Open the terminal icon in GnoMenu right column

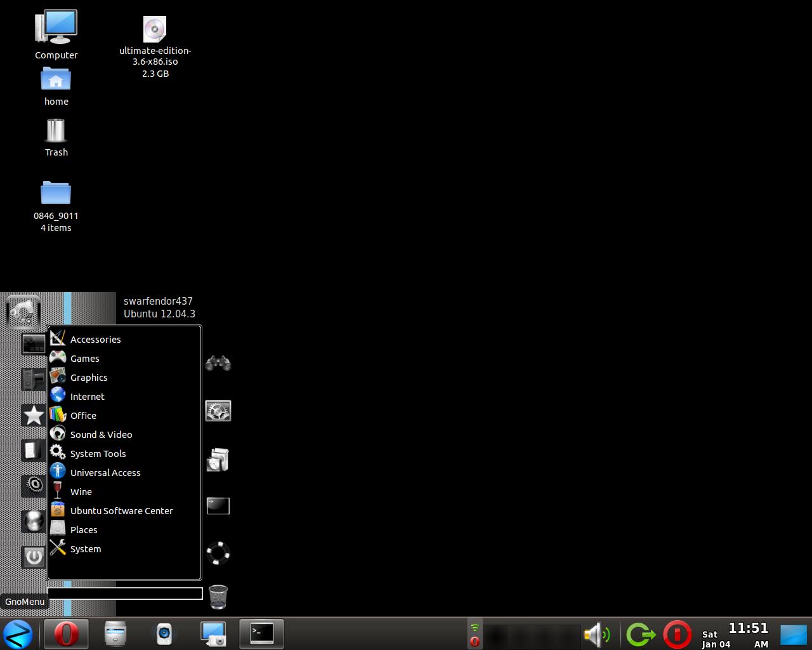tap(218, 506)
